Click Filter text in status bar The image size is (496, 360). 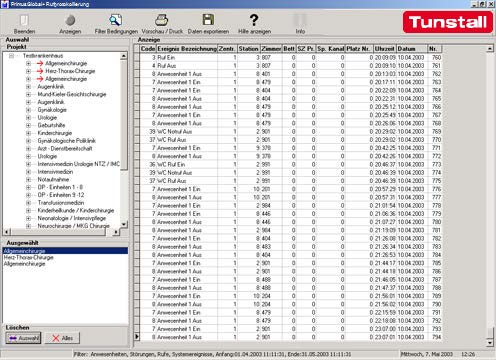212,354
